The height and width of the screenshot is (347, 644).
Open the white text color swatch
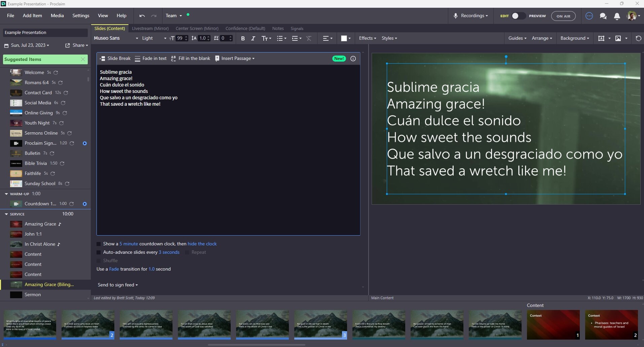344,38
